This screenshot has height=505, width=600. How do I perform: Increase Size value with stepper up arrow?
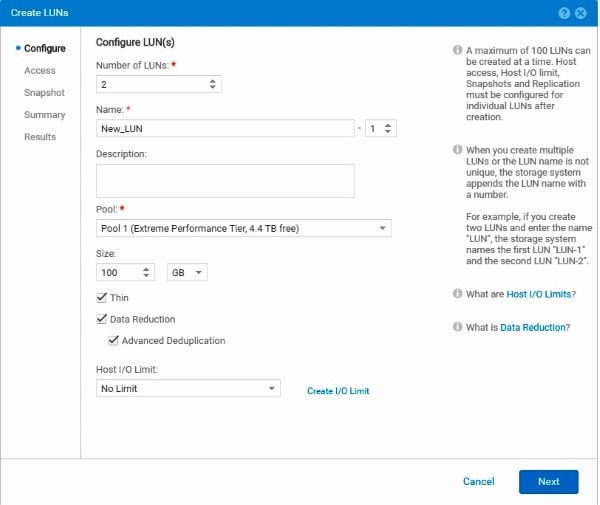(146, 269)
